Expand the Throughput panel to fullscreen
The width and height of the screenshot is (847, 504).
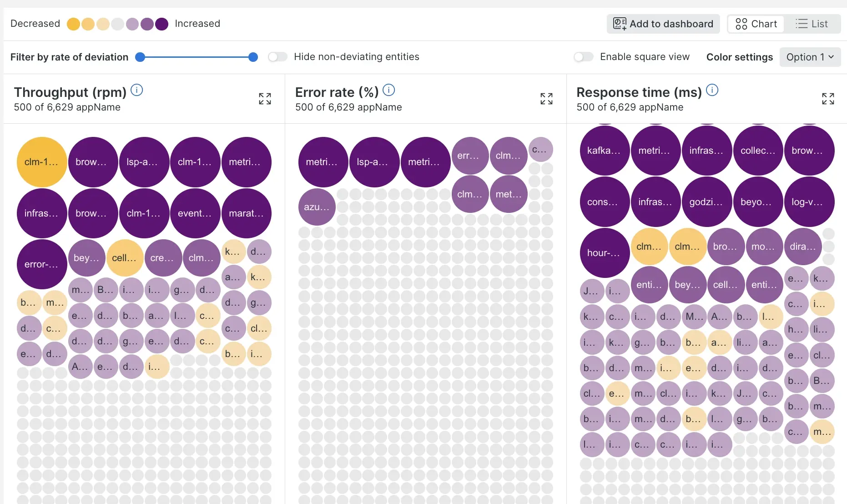coord(265,99)
